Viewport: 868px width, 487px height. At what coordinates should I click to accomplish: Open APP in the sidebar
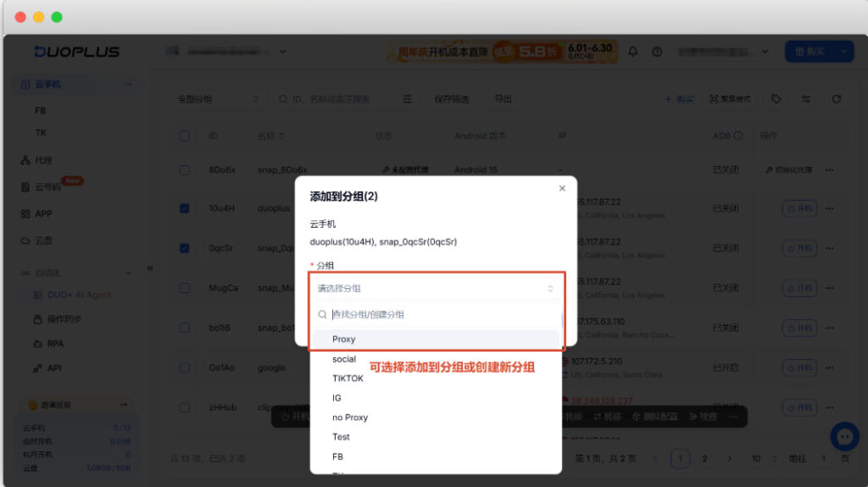36,213
